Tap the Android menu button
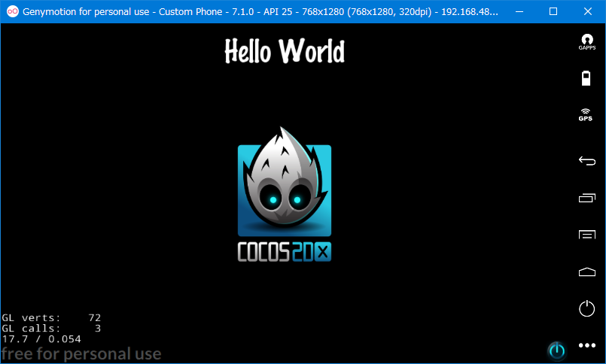This screenshot has height=364, width=606. point(586,235)
